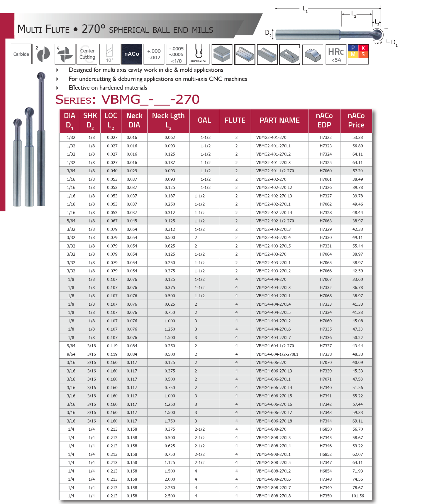This screenshot has width=431, height=504.
Task: Select the 2-flute cutter icon
Action: click(x=43, y=54)
